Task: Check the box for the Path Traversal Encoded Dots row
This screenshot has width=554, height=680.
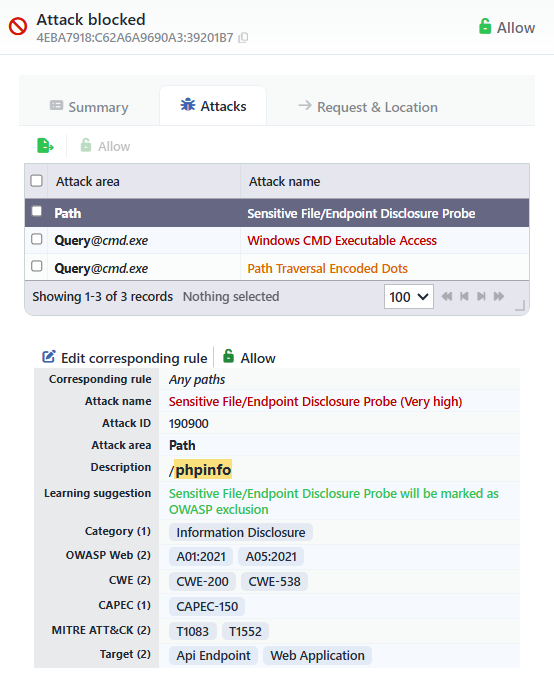Action: [x=36, y=266]
